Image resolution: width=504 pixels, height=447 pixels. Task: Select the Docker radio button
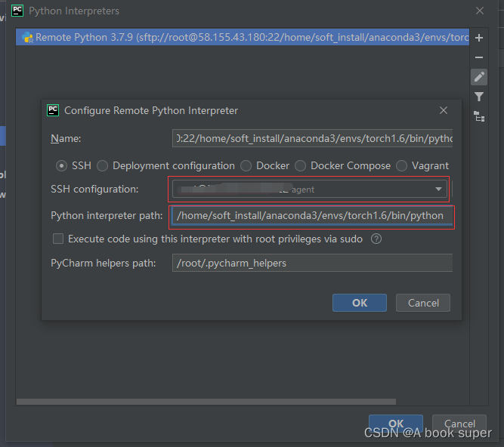[x=246, y=166]
